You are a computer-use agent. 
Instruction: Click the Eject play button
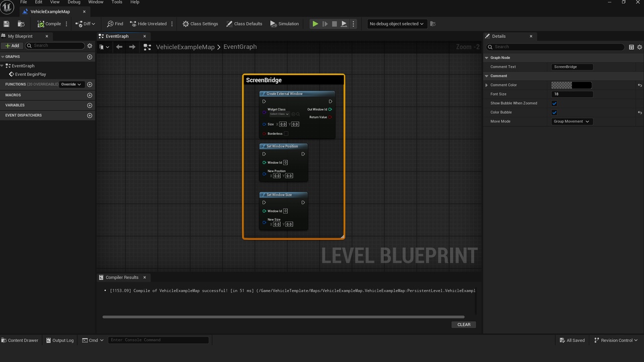point(344,24)
